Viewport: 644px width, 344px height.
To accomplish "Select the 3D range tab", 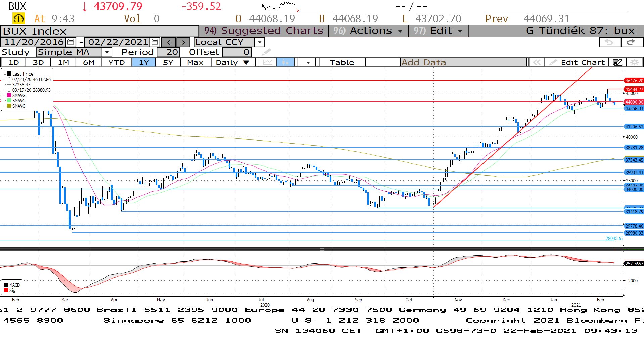I will click(x=38, y=62).
